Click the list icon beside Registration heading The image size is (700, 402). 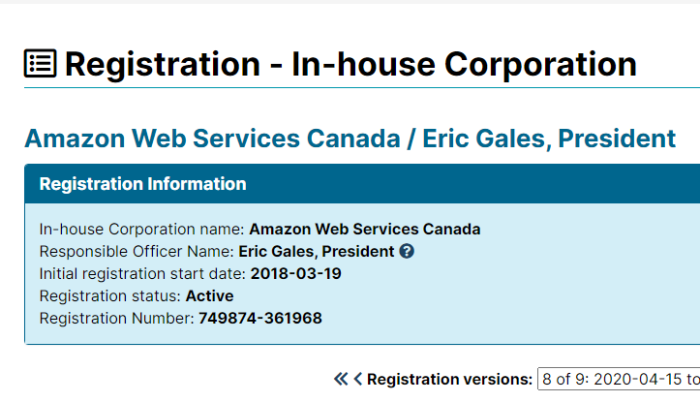pos(40,63)
